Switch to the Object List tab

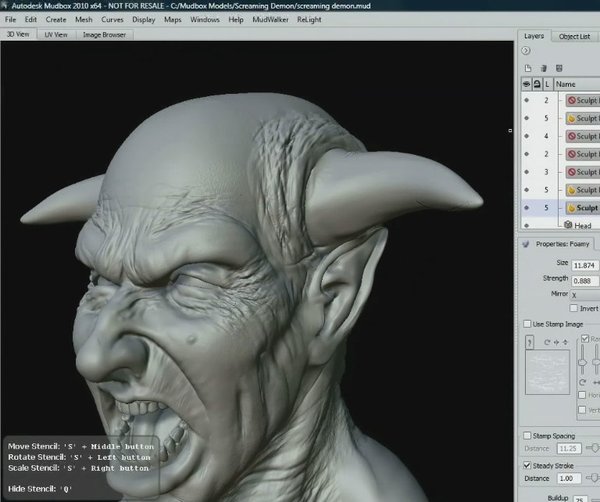tap(574, 36)
